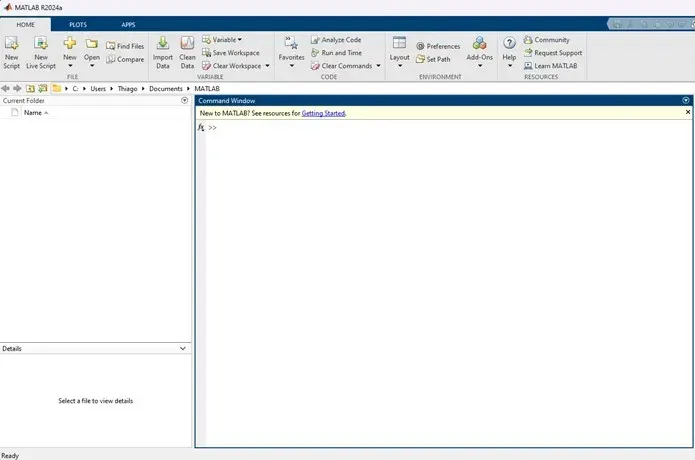Viewport: 695px width, 460px height.
Task: Open the Variable dropdown
Action: [222, 39]
